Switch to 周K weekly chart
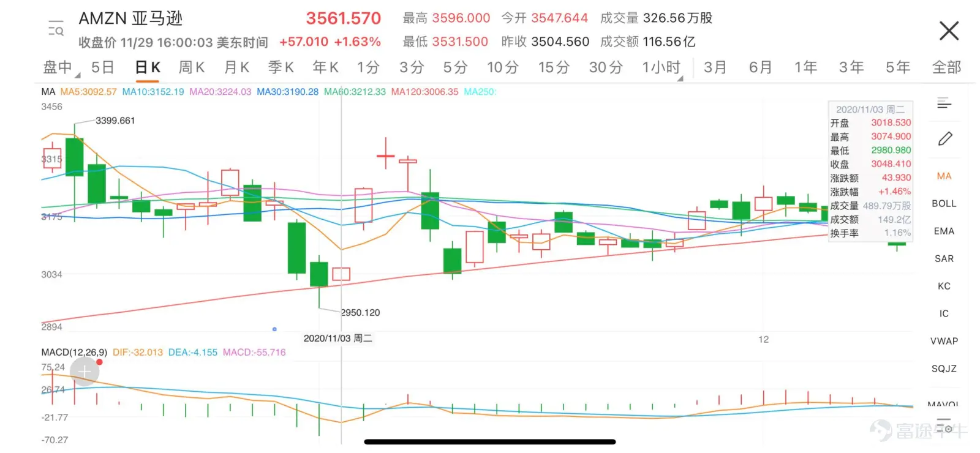This screenshot has height=453, width=980. 192,67
